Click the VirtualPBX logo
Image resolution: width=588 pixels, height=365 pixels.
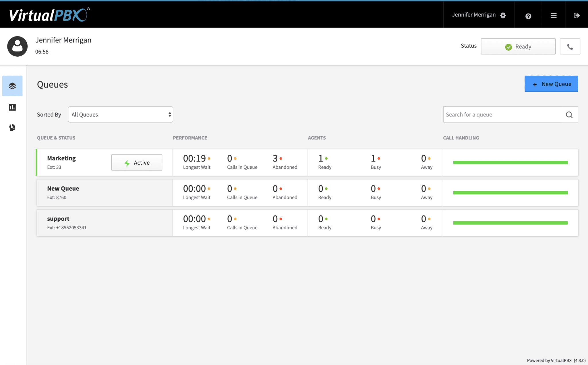click(x=49, y=15)
